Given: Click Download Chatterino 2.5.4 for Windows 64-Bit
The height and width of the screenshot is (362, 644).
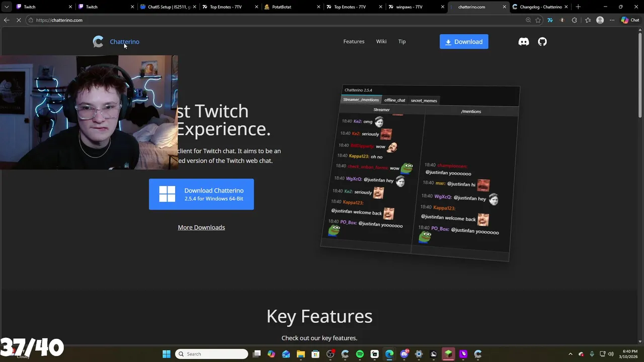Looking at the screenshot, I should point(201,194).
